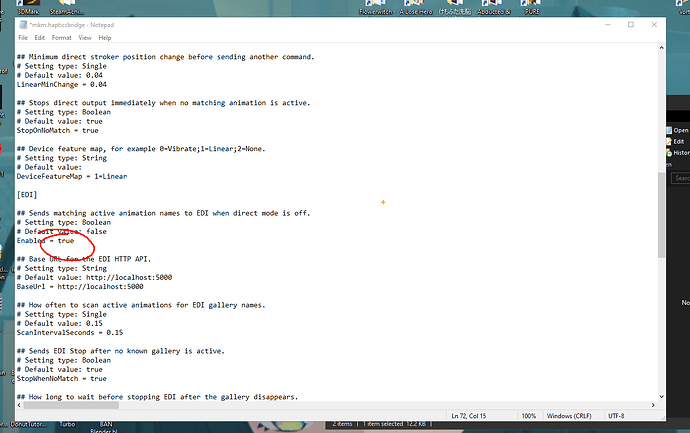690x433 pixels.
Task: Maximize the Notepad window
Action: pos(631,25)
